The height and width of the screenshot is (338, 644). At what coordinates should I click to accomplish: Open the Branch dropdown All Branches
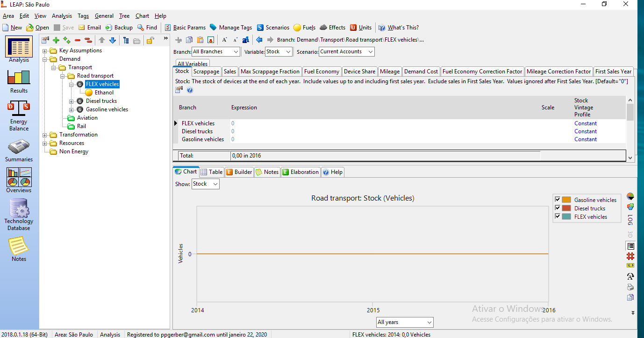(216, 51)
